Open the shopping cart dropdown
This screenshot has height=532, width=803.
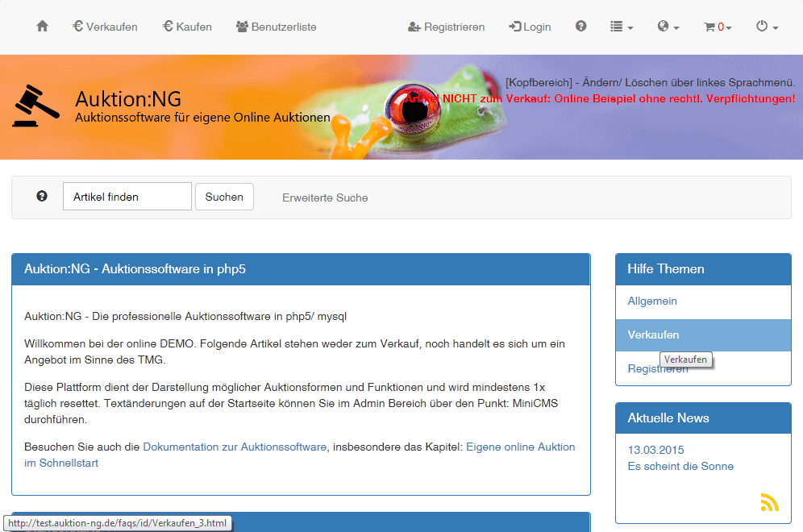tap(718, 27)
